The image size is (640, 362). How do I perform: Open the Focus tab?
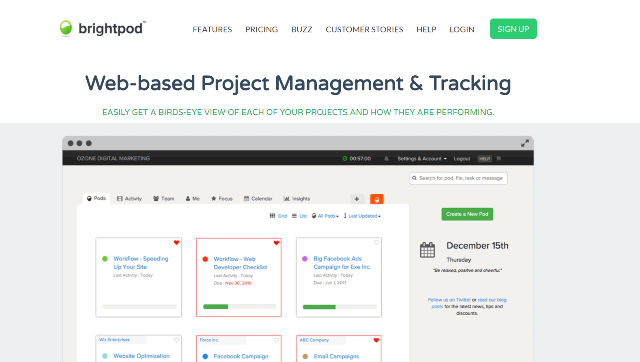222,199
